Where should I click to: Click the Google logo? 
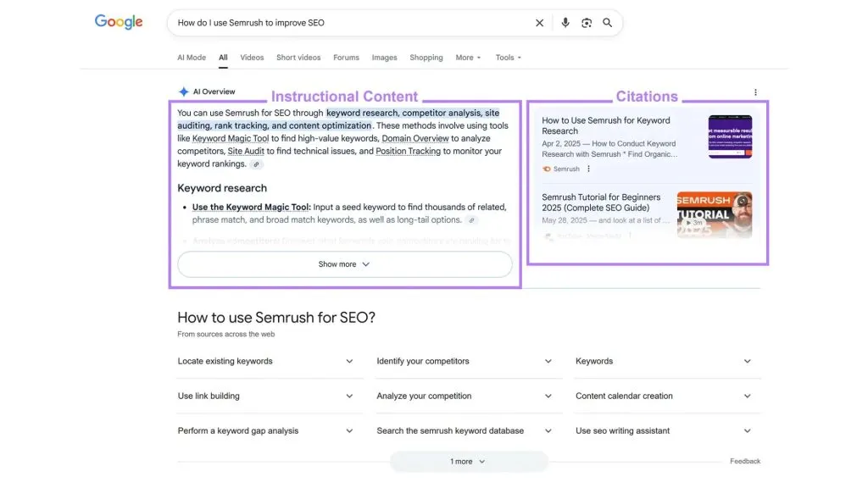tap(119, 22)
